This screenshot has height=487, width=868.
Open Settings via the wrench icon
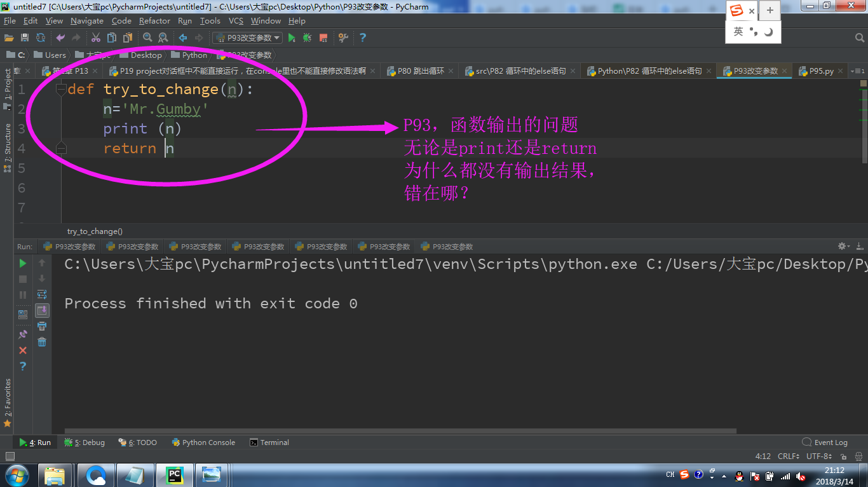tap(343, 38)
